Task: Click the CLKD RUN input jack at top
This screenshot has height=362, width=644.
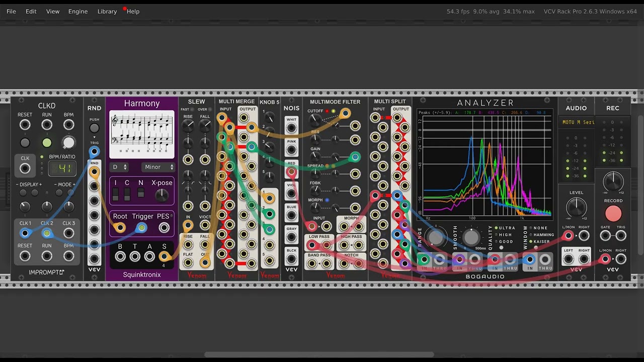Action: coord(47,125)
